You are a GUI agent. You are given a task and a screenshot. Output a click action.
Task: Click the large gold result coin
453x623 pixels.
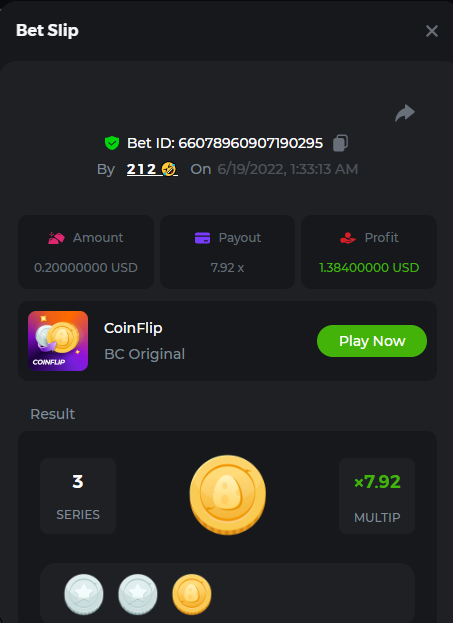[228, 495]
